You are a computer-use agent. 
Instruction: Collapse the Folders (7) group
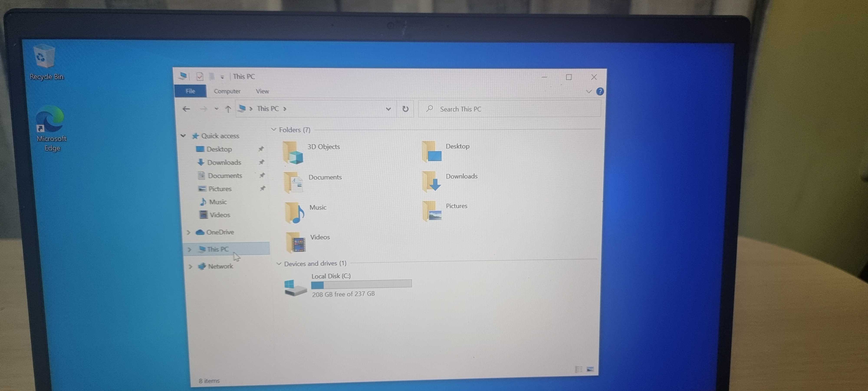[274, 129]
